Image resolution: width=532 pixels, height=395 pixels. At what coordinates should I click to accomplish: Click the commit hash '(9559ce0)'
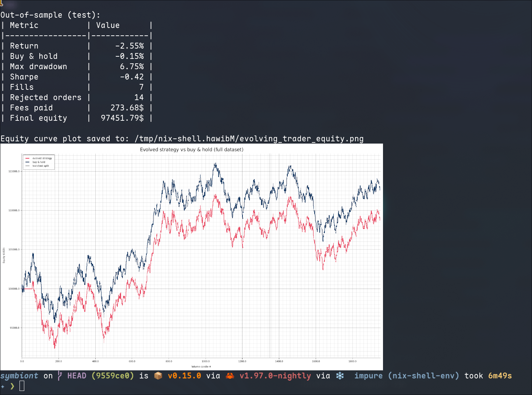tap(113, 376)
